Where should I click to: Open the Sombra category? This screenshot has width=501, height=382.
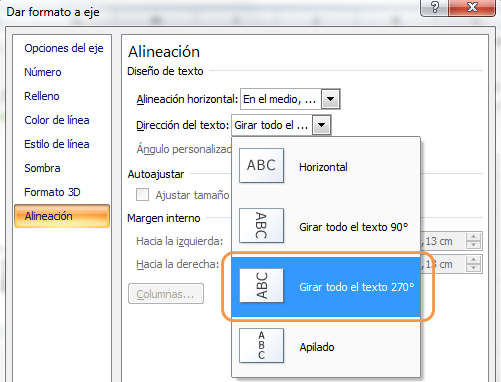[42, 168]
